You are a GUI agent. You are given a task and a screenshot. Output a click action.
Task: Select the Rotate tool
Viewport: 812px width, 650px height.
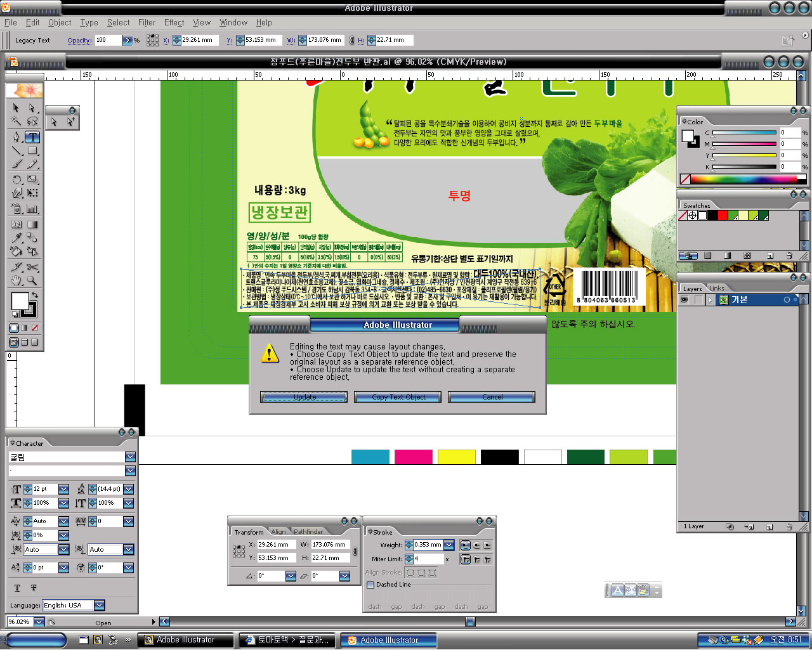[x=16, y=179]
